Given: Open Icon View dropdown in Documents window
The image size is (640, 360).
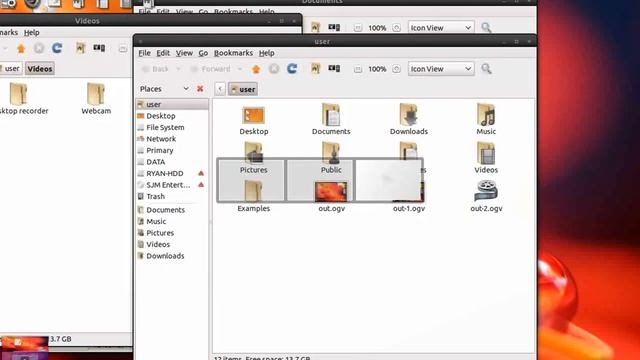Looking at the screenshot, I should 441,28.
